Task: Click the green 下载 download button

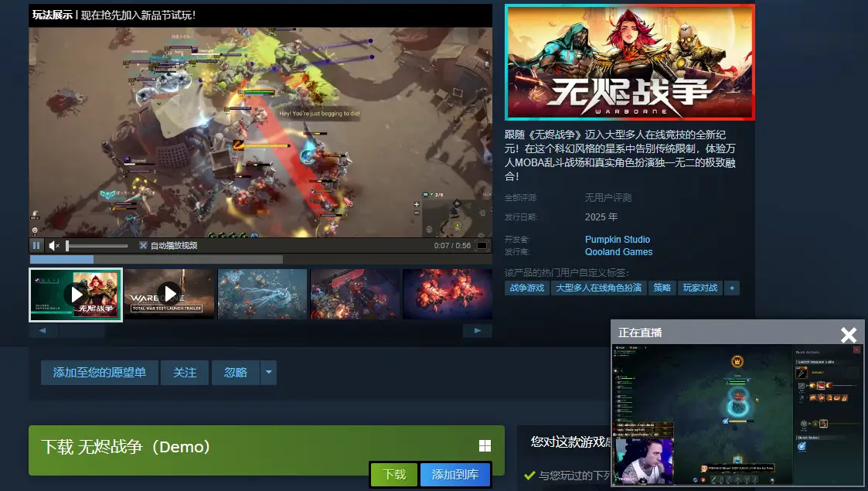Action: tap(394, 475)
